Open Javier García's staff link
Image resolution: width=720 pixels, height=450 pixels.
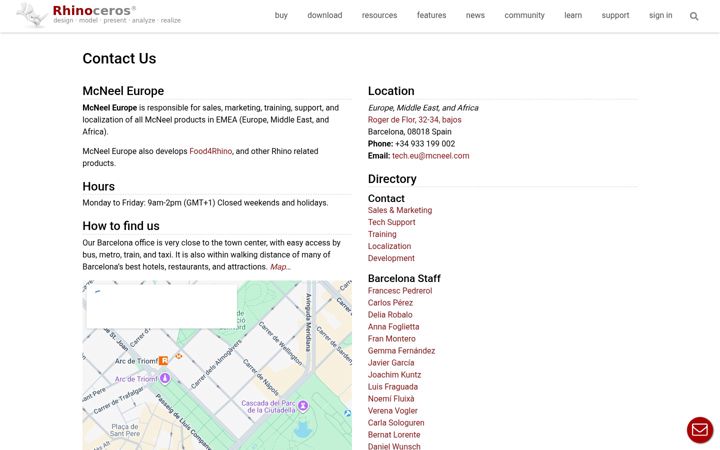(x=391, y=362)
